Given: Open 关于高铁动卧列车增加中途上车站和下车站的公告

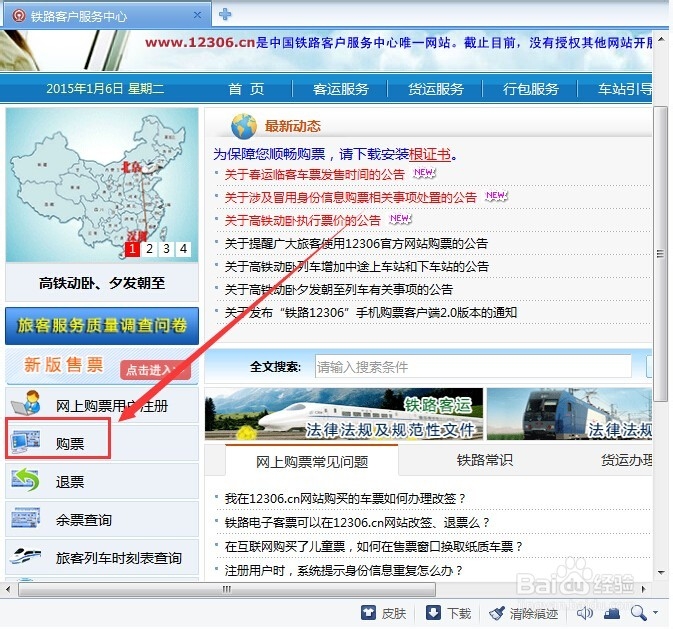Looking at the screenshot, I should pyautogui.click(x=357, y=267).
